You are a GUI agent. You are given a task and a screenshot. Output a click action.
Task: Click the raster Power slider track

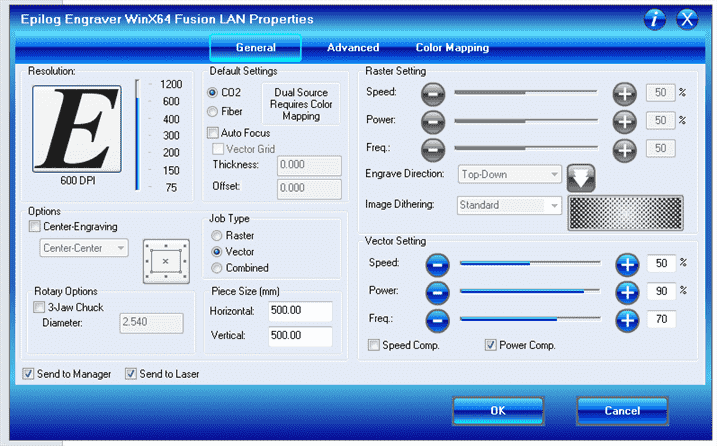point(526,121)
